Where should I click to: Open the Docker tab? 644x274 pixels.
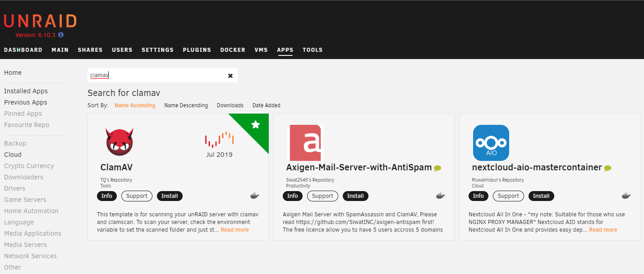coord(233,50)
